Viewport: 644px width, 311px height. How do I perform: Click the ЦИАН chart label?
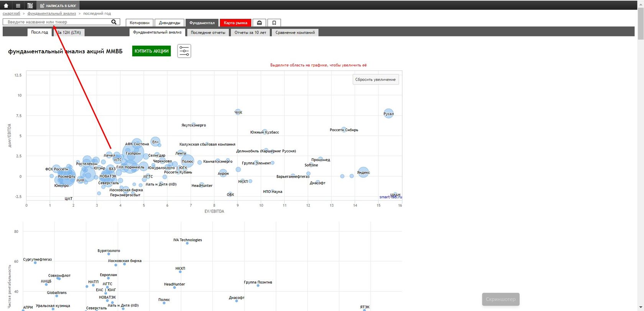(395, 195)
